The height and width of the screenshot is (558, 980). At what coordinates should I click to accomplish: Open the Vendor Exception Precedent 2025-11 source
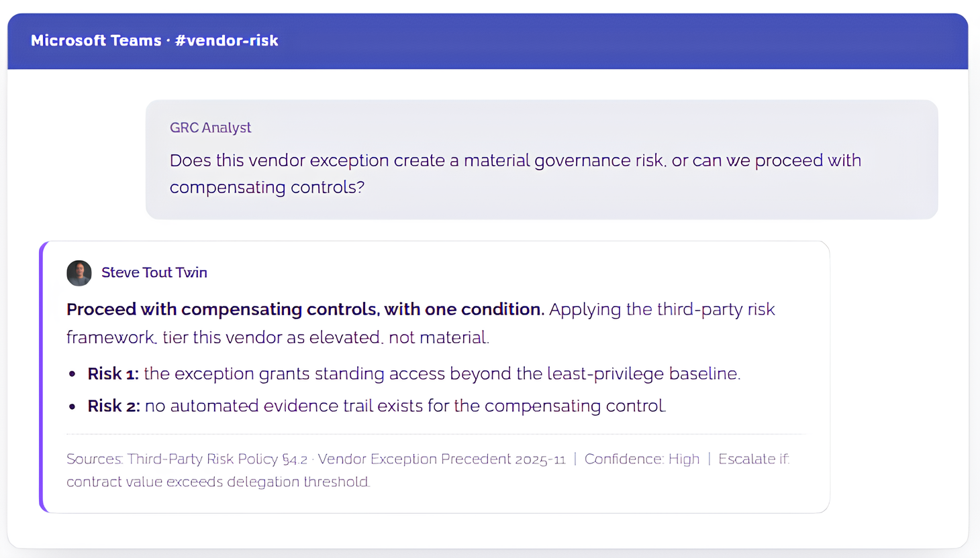click(442, 459)
